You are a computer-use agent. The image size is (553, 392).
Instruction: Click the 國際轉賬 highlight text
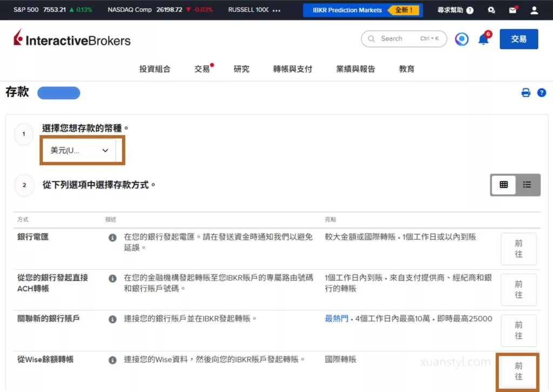tap(340, 360)
